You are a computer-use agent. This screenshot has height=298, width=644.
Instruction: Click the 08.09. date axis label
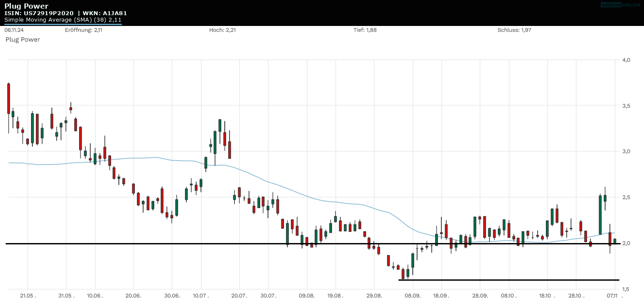click(x=413, y=295)
